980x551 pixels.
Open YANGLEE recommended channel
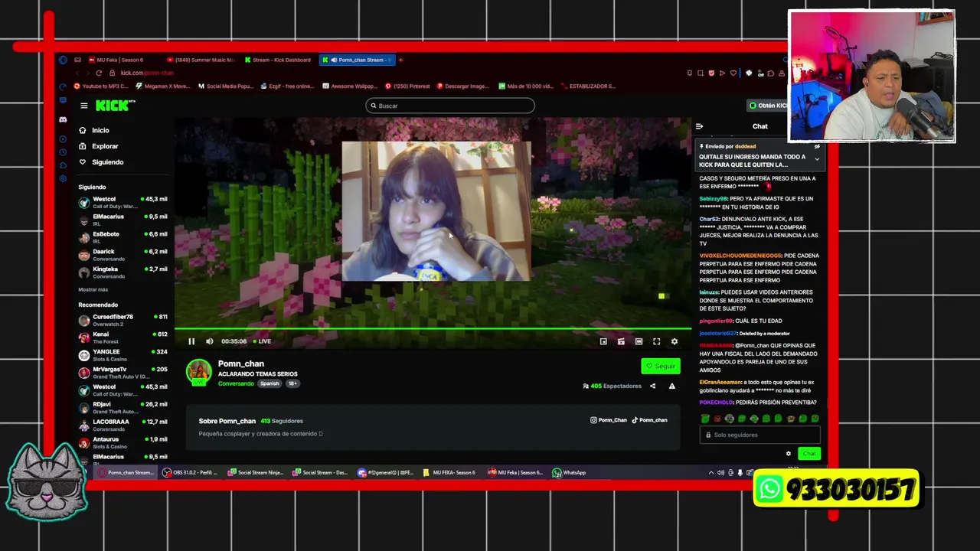(x=122, y=355)
